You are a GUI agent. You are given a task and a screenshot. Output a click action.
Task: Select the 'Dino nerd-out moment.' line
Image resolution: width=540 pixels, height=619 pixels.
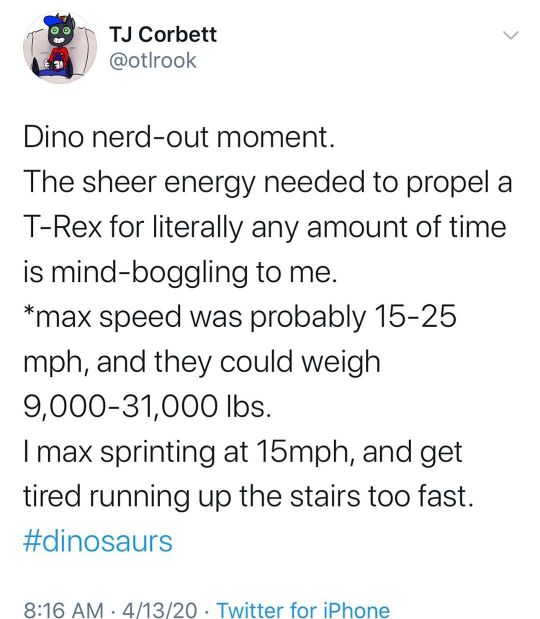tap(179, 137)
